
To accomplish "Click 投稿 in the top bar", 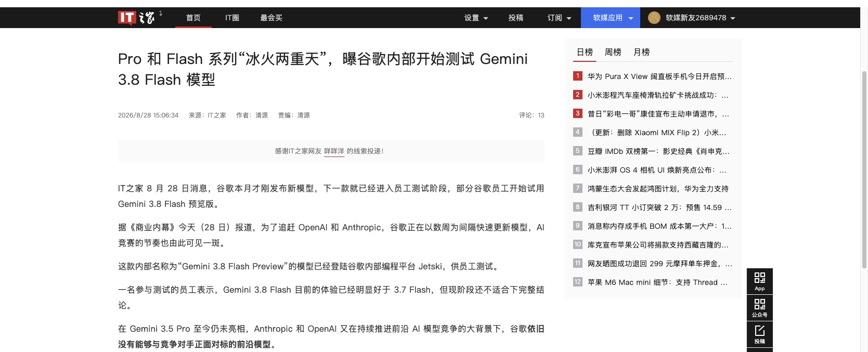I will point(516,18).
